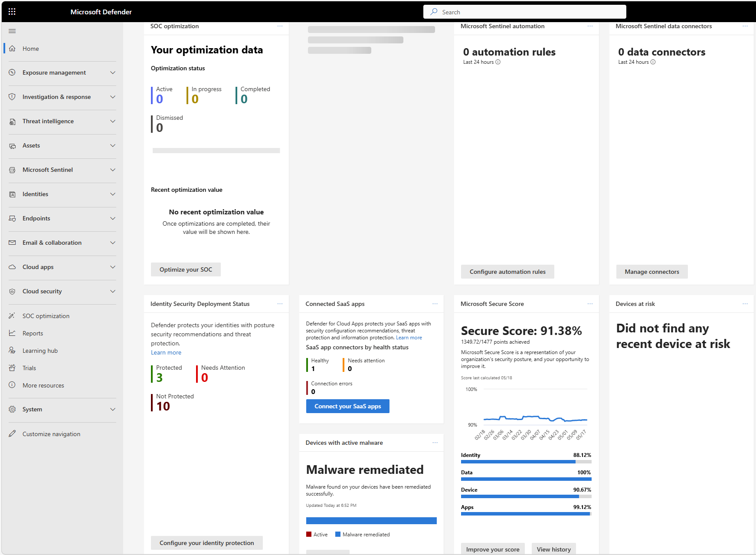
Task: Click Optimize your SOC button
Action: click(186, 269)
